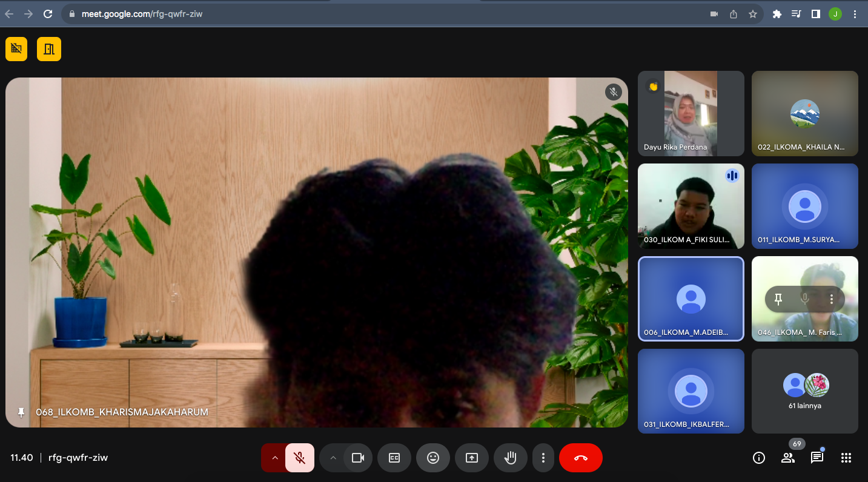This screenshot has height=482, width=868.
Task: Open the chat messages panel
Action: click(817, 458)
